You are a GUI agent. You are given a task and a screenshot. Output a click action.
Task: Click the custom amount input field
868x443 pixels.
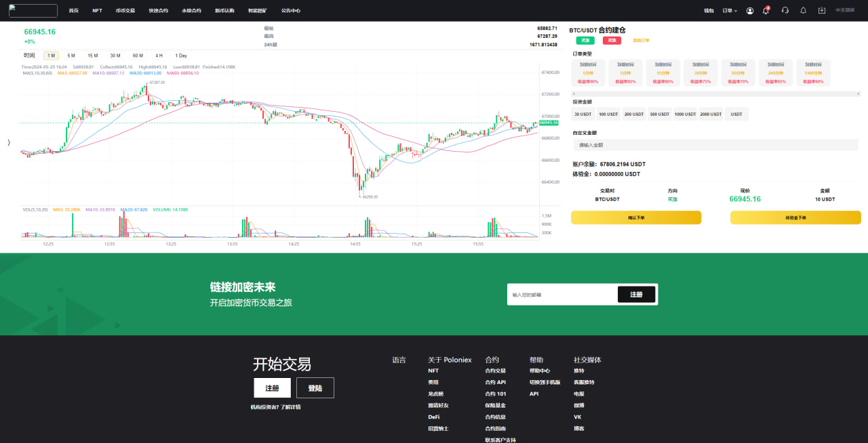715,145
